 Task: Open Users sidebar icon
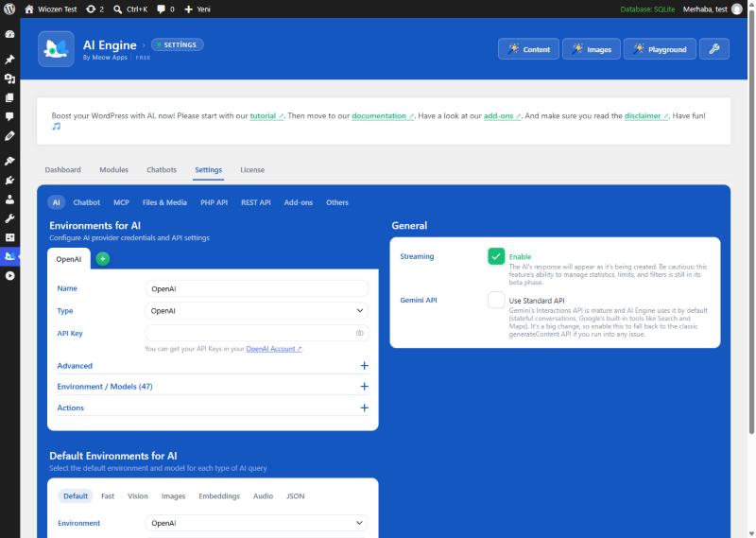click(9, 200)
